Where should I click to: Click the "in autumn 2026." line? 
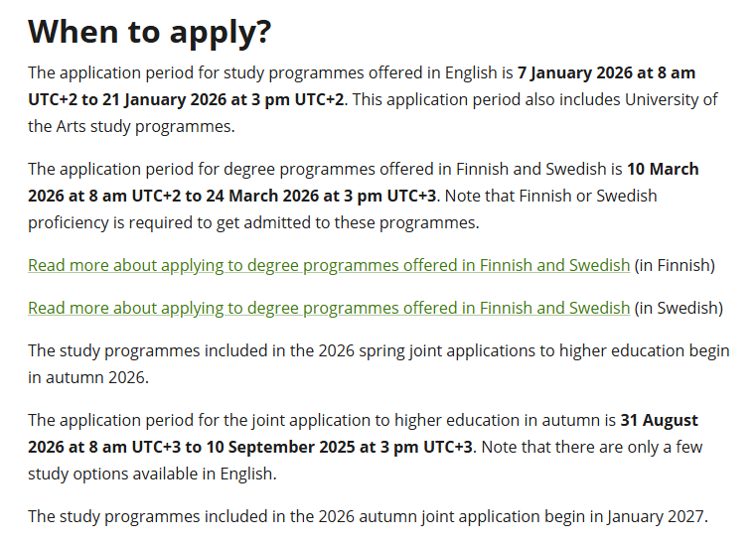(x=89, y=377)
